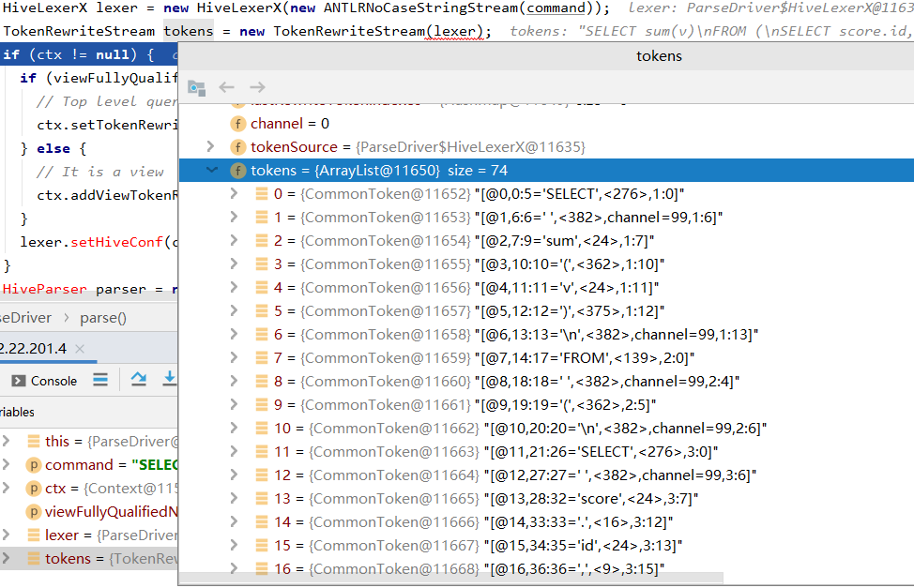Close the 2.22.201.4 debug tab
The image size is (914, 588).
[x=80, y=349]
